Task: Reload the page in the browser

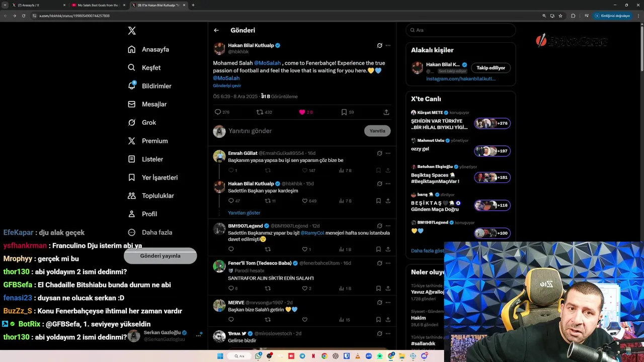Action: point(23,16)
